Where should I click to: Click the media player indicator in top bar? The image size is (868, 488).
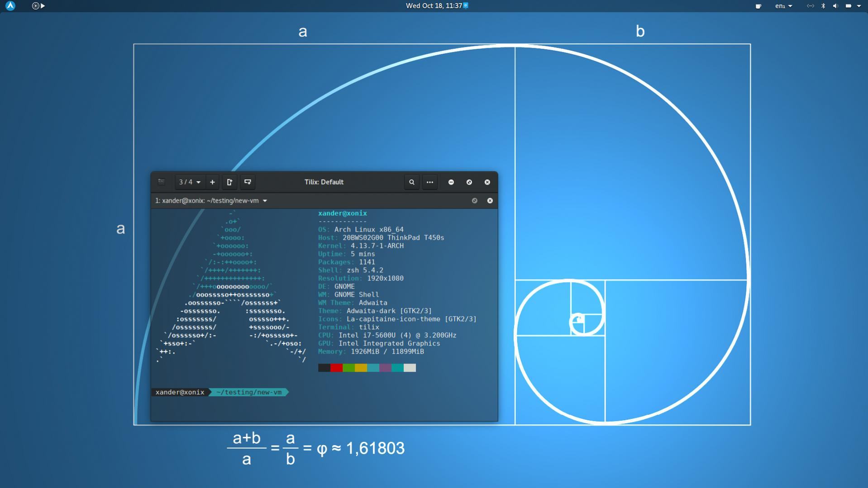(38, 6)
